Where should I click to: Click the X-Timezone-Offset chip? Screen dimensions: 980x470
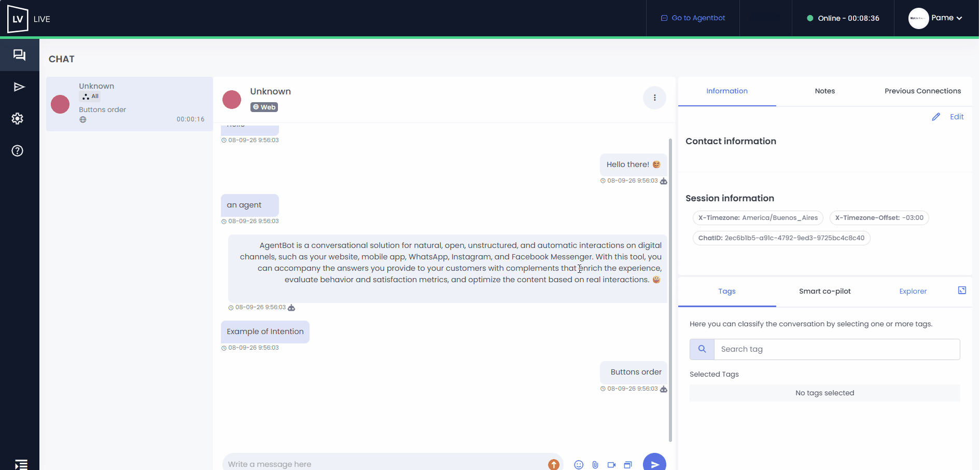(879, 218)
